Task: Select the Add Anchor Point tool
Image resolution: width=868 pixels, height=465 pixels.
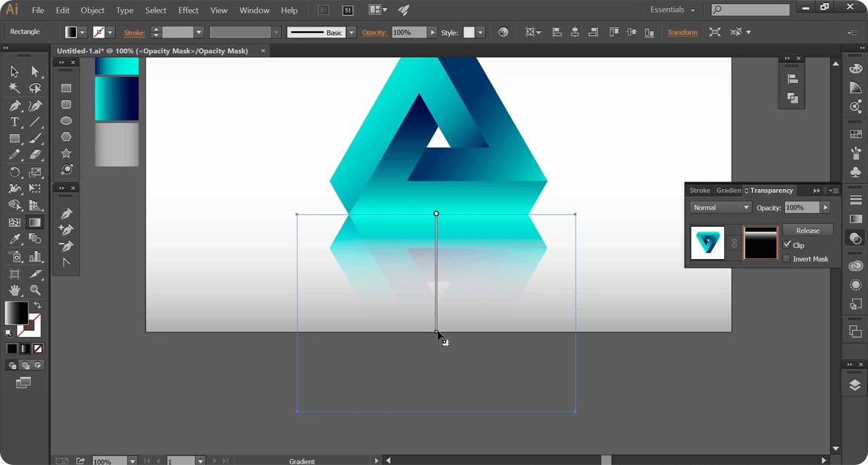Action: [x=66, y=230]
